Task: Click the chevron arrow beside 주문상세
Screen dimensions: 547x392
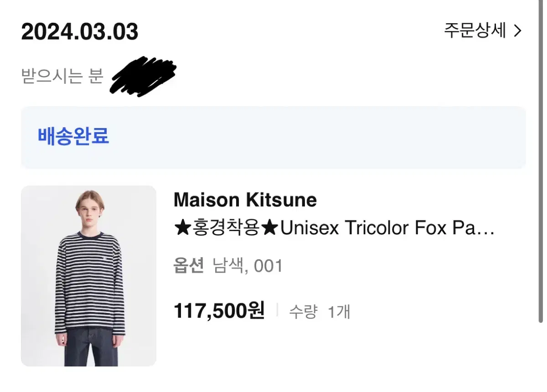Action: tap(517, 31)
